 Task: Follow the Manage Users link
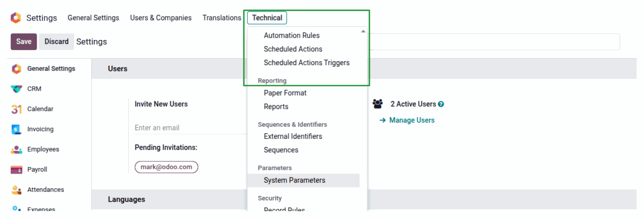412,120
